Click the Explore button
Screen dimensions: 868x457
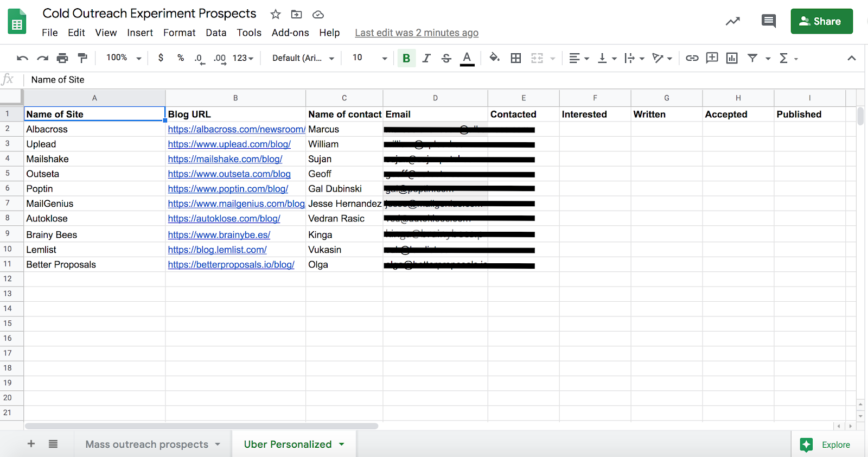tap(826, 445)
